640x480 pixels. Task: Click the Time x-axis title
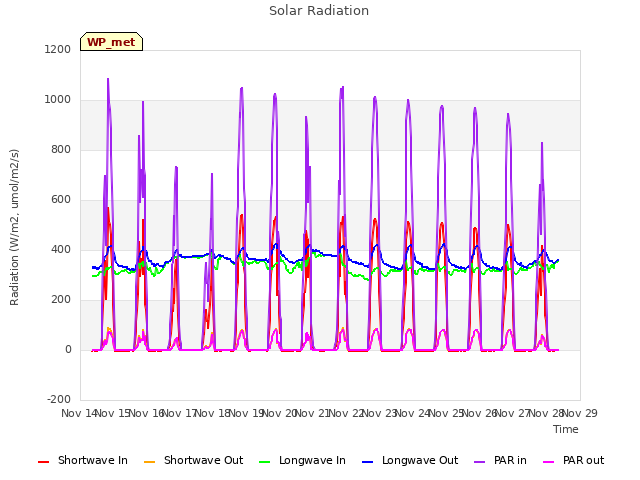pyautogui.click(x=566, y=429)
